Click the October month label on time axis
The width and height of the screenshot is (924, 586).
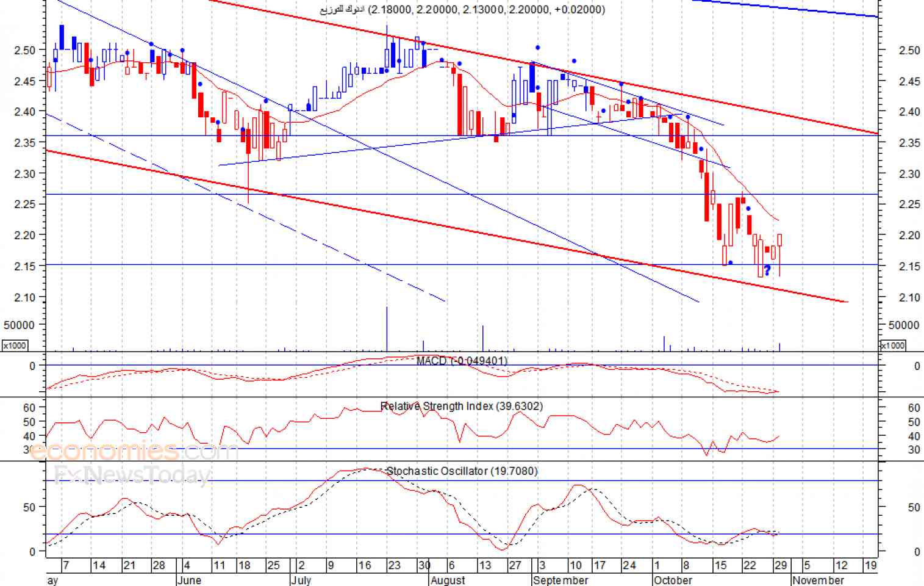click(x=673, y=580)
